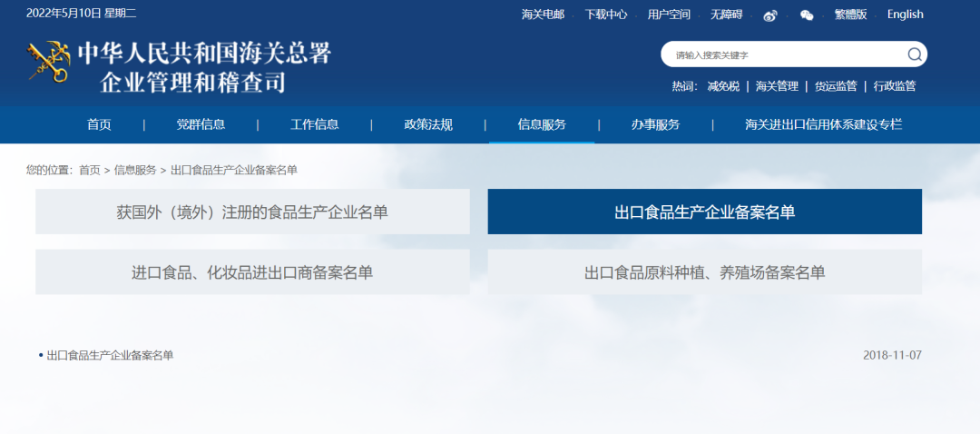The image size is (980, 434).
Task: Switch language to English
Action: [x=905, y=15]
